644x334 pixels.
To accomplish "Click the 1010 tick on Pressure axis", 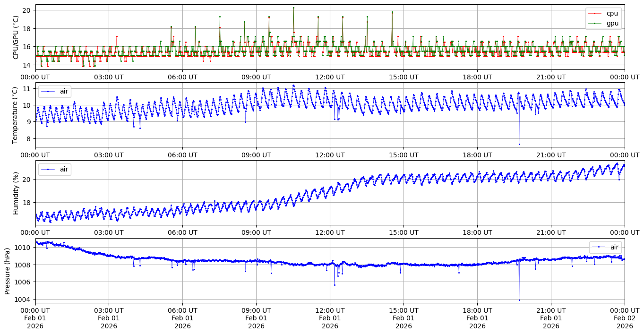I will click(24, 248).
